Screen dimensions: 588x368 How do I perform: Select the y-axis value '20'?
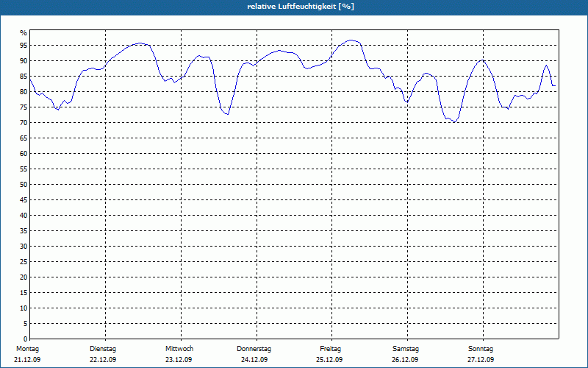click(24, 277)
